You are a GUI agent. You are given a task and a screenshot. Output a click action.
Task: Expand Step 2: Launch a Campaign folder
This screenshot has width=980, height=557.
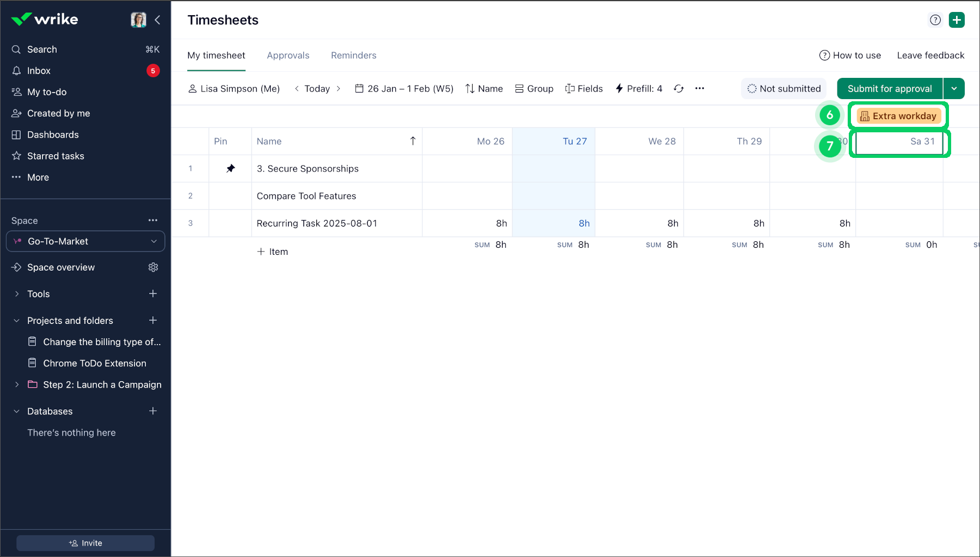[17, 384]
